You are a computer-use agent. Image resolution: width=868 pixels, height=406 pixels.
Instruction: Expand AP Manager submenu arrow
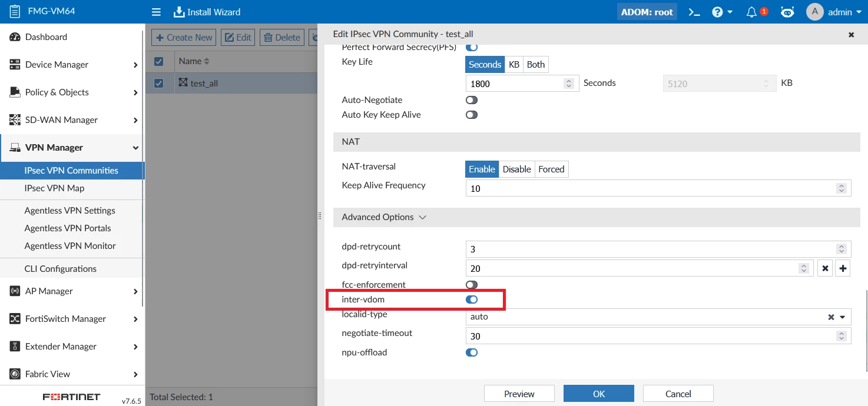[x=135, y=291]
